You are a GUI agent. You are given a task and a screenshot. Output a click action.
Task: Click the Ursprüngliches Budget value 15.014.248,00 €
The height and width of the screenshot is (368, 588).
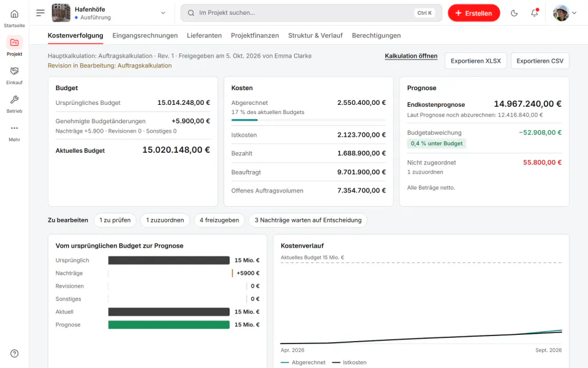(x=183, y=102)
